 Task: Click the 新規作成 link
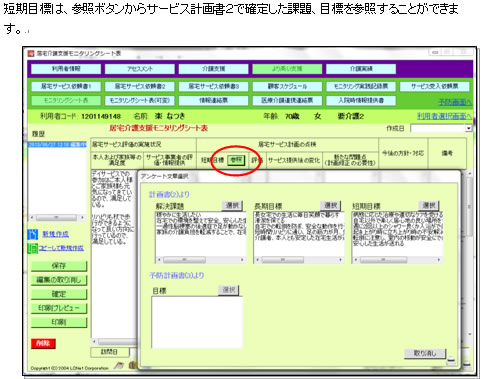[x=55, y=234]
